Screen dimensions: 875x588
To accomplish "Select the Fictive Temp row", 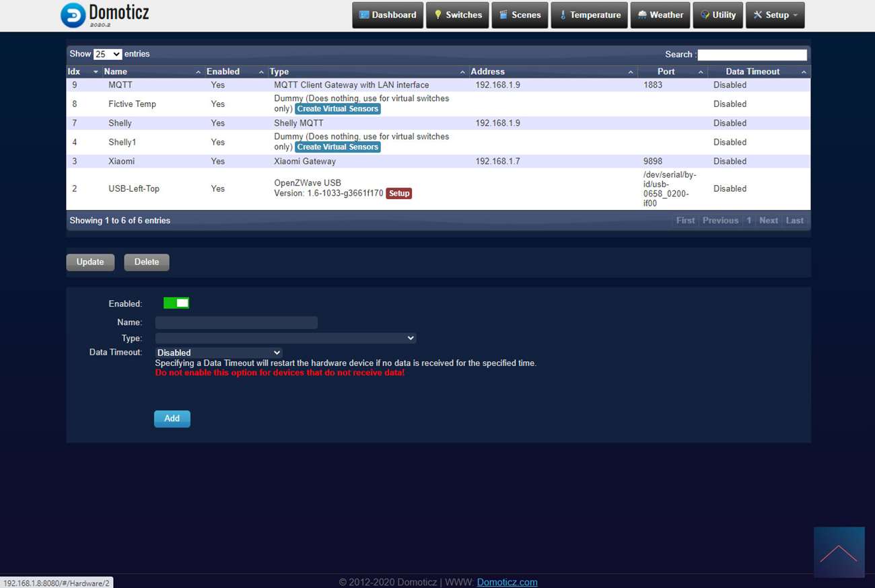I will (x=438, y=104).
